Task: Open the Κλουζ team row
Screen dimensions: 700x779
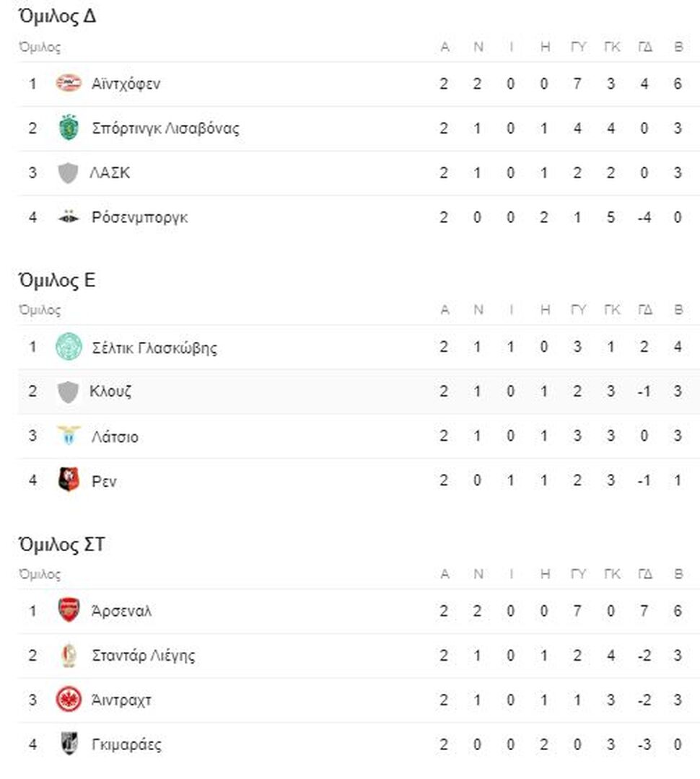Action: 359,391
